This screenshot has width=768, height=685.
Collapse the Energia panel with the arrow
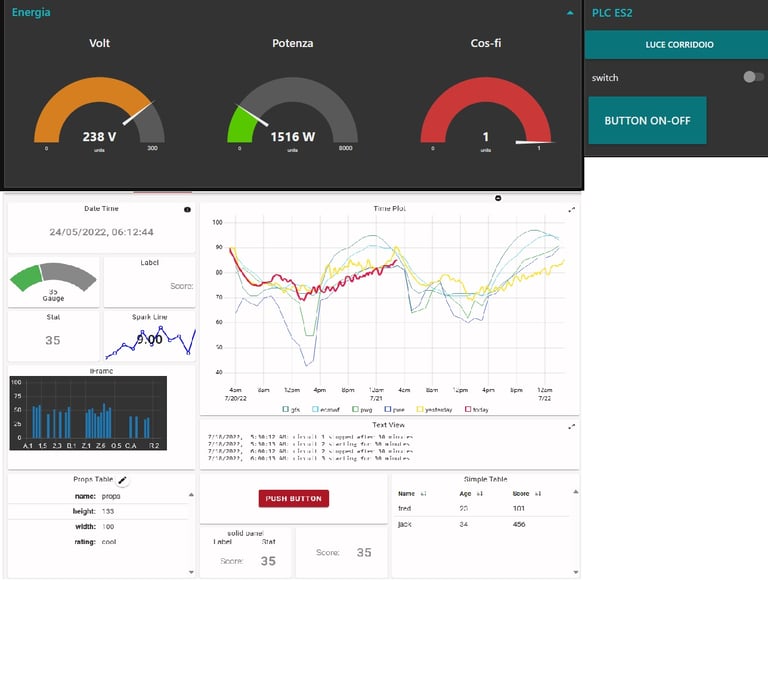(570, 13)
